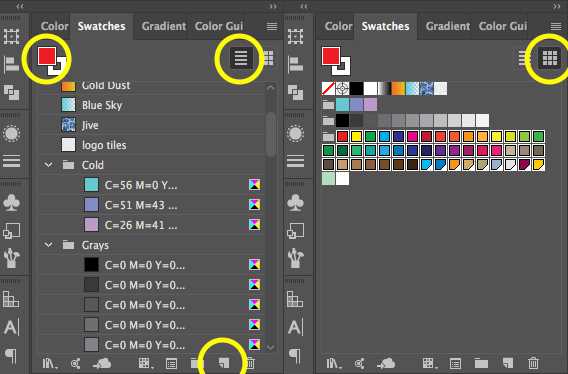
Task: Open the Character panel icon in right dock
Action: coord(296,327)
